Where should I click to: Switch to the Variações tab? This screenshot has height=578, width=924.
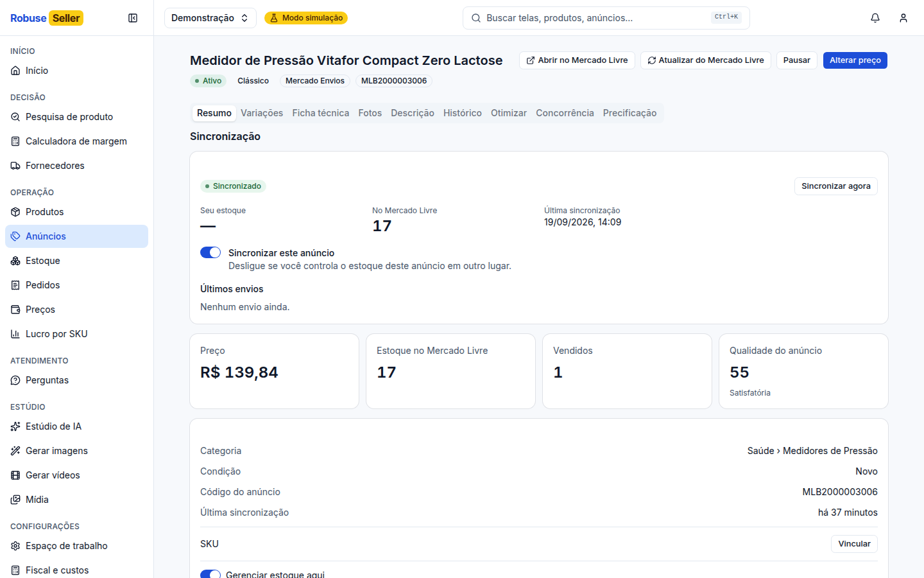pyautogui.click(x=262, y=113)
